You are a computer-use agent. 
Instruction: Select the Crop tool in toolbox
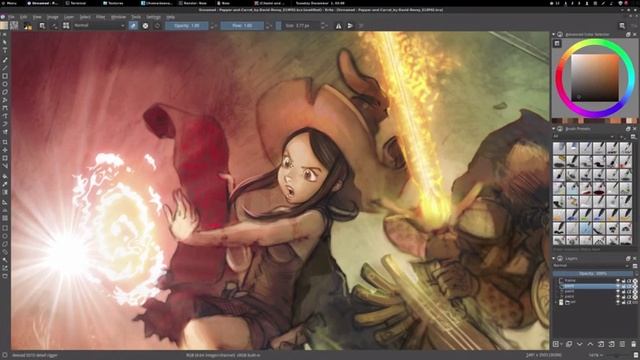click(x=5, y=142)
